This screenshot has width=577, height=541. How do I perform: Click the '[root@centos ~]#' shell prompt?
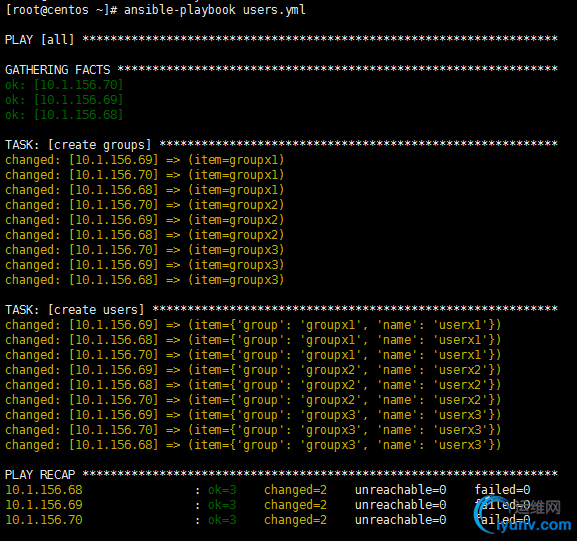(x=61, y=10)
